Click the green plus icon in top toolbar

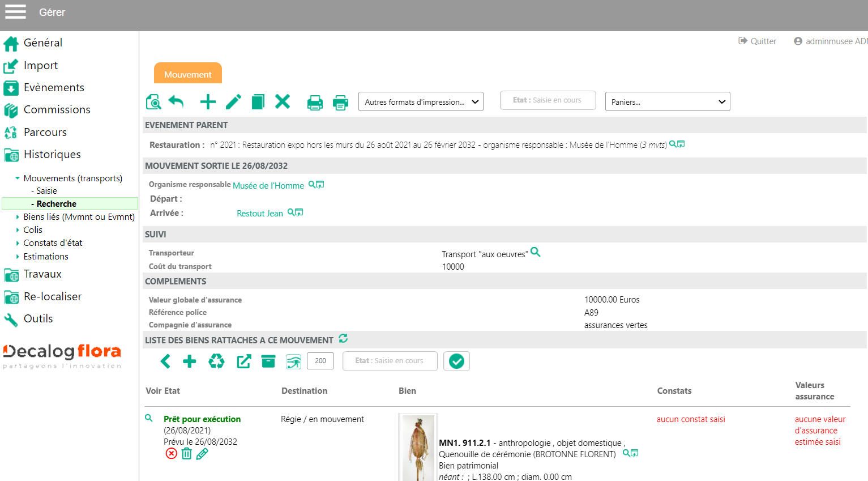pos(208,102)
